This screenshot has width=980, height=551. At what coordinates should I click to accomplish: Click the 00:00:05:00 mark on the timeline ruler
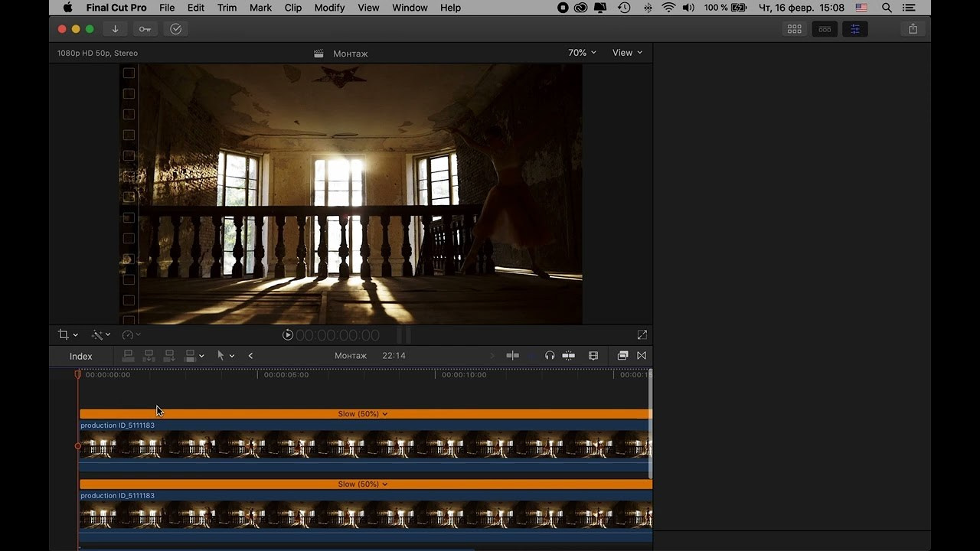pos(258,375)
